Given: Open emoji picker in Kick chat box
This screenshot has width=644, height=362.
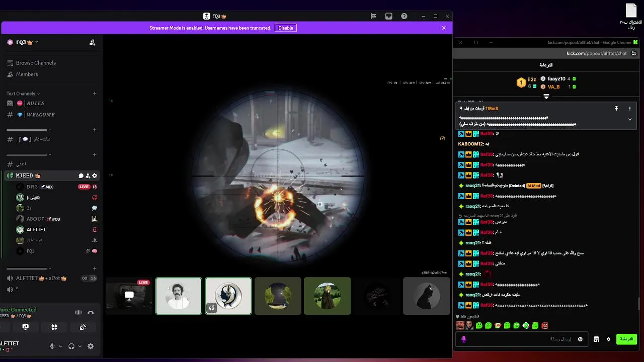Looking at the screenshot, I should coord(580,339).
